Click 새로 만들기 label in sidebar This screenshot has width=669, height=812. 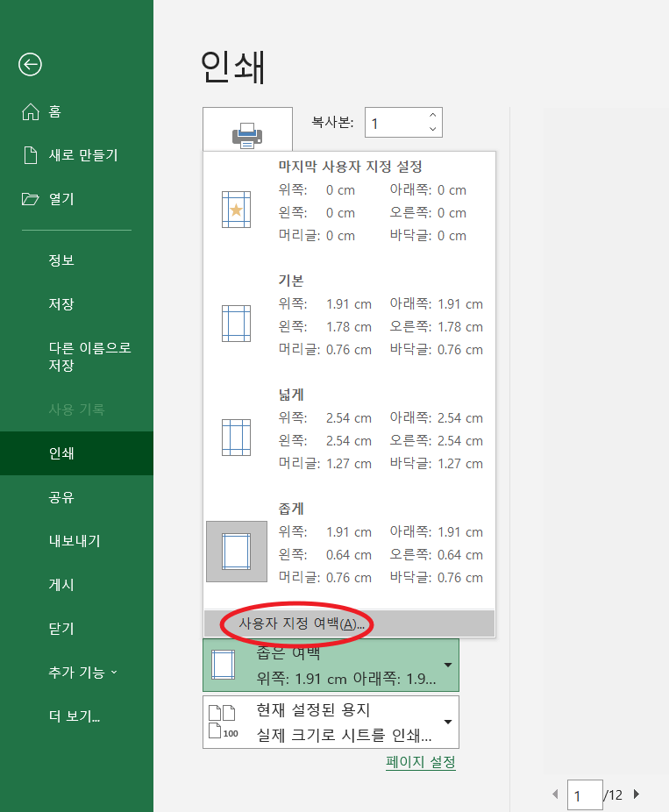83,155
